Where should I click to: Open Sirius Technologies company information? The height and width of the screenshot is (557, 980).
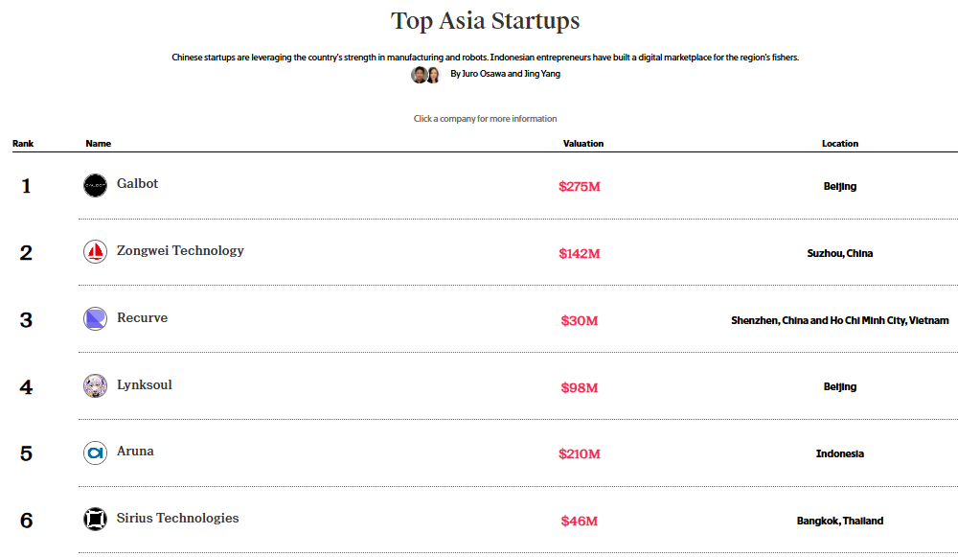click(x=177, y=519)
